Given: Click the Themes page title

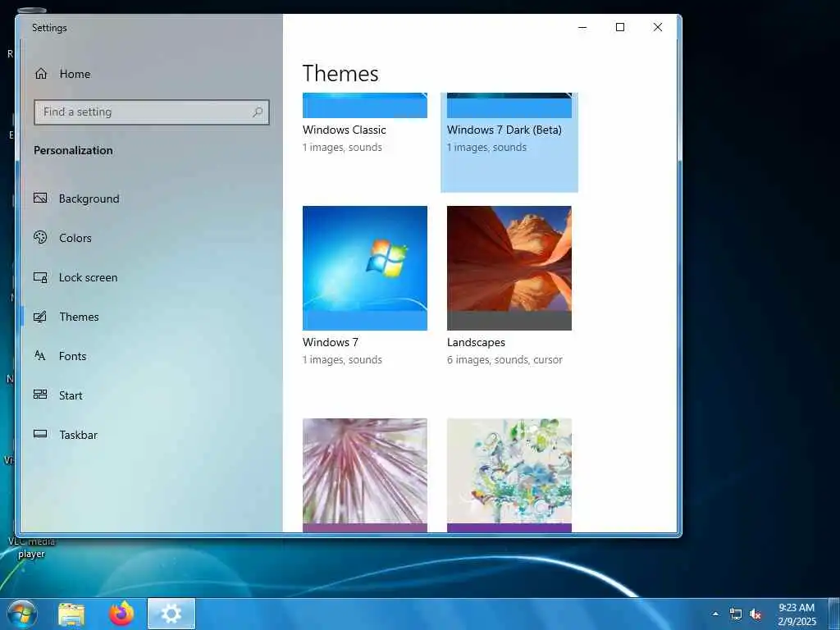Looking at the screenshot, I should (340, 73).
